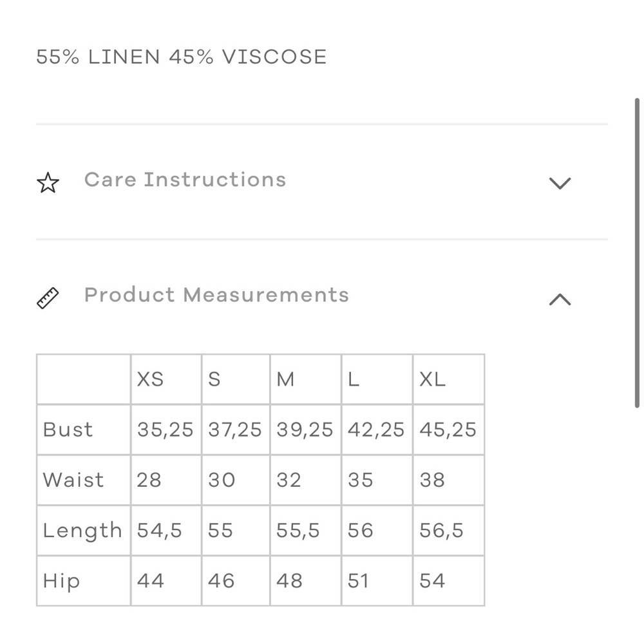The image size is (644, 644).
Task: Select the XL column header
Action: pos(448,379)
